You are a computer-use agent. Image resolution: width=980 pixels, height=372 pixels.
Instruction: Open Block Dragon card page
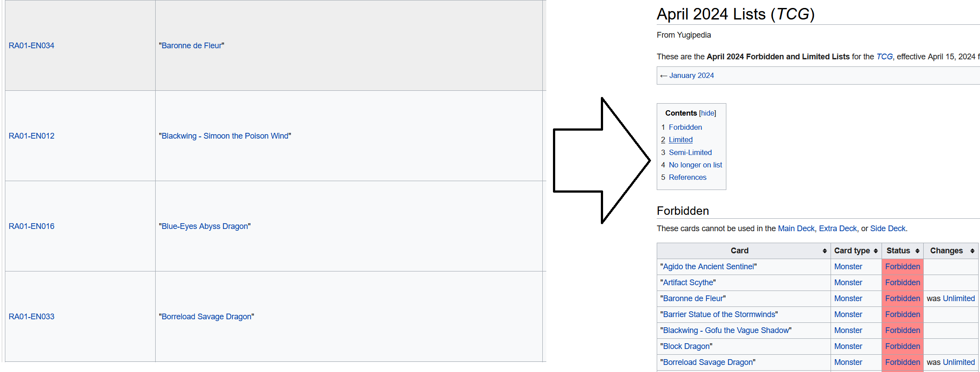686,346
